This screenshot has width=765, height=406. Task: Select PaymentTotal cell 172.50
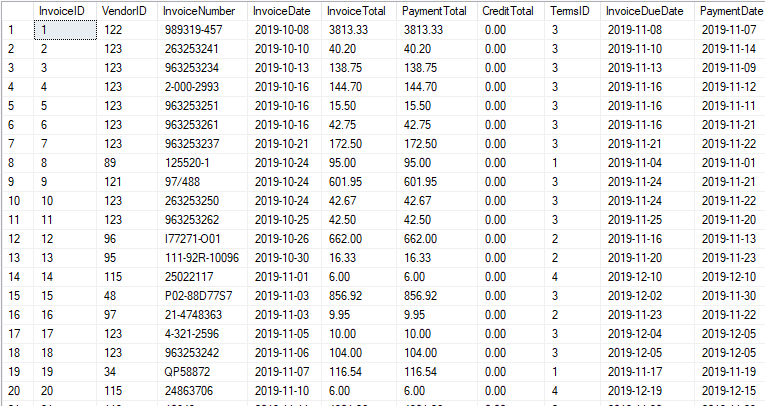(x=437, y=144)
